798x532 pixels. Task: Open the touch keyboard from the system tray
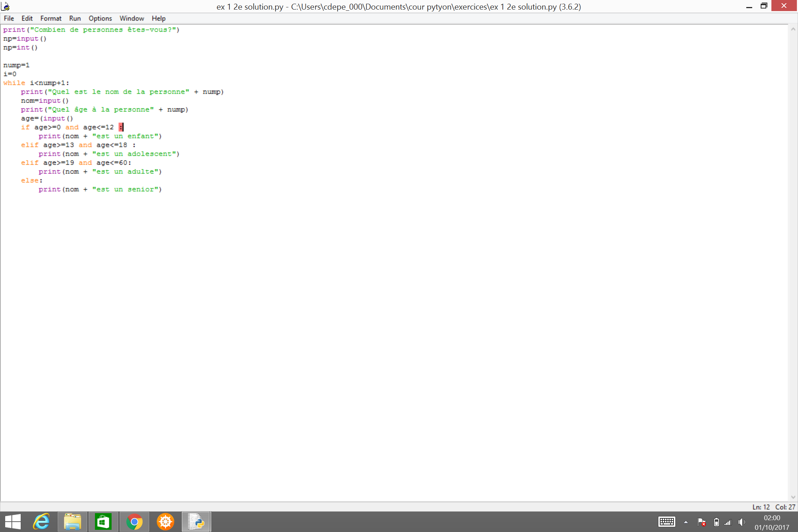667,522
